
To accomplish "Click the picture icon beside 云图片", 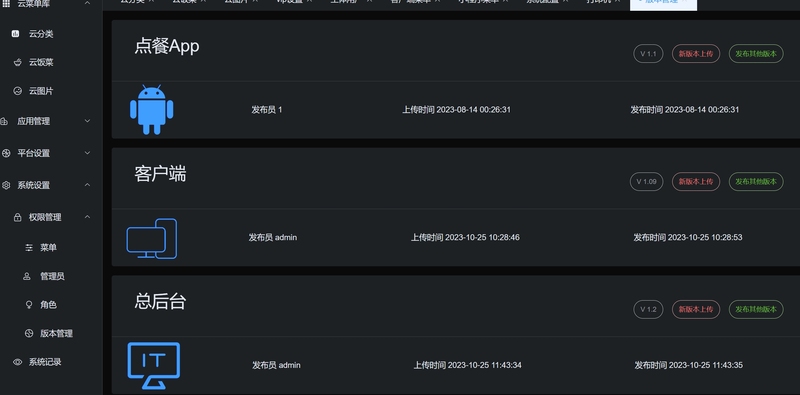I will point(18,91).
